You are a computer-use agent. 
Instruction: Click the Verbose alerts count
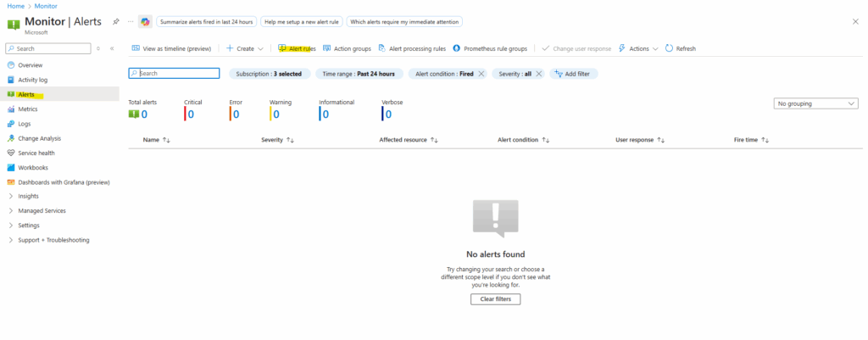click(388, 114)
